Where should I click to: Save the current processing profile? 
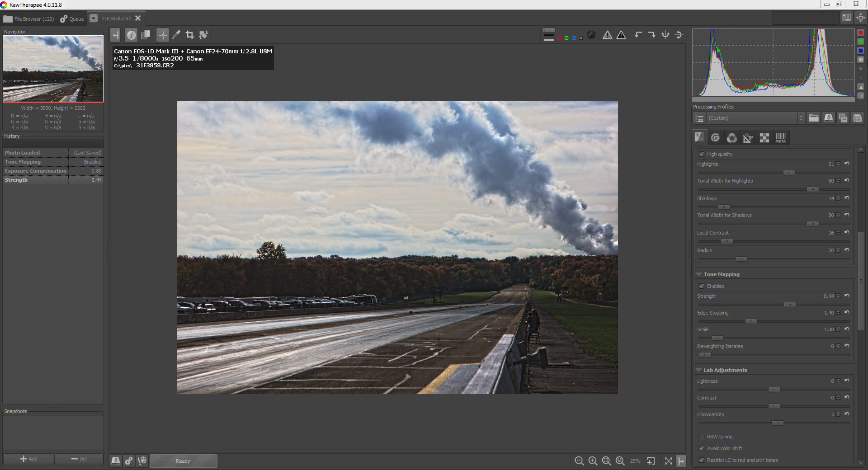828,118
